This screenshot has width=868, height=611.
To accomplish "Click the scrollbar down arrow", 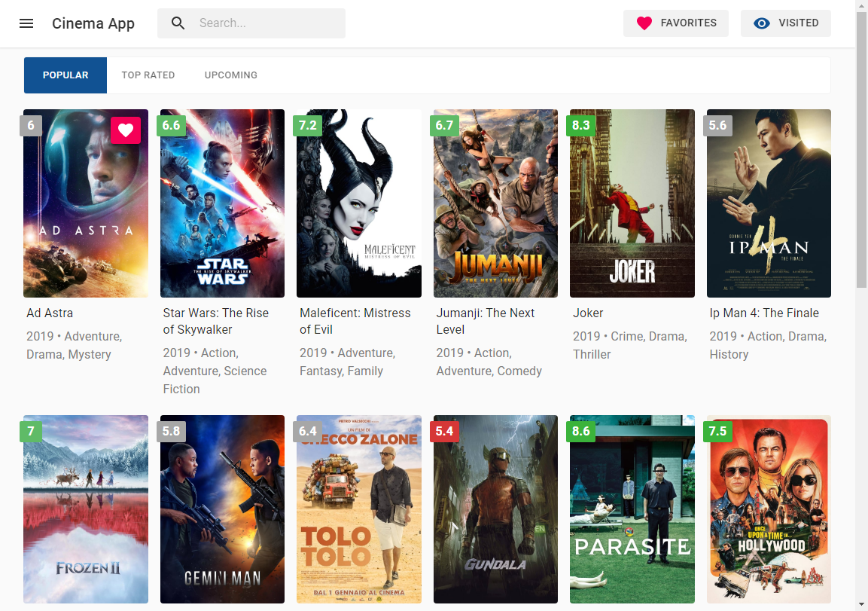I will tap(861, 604).
